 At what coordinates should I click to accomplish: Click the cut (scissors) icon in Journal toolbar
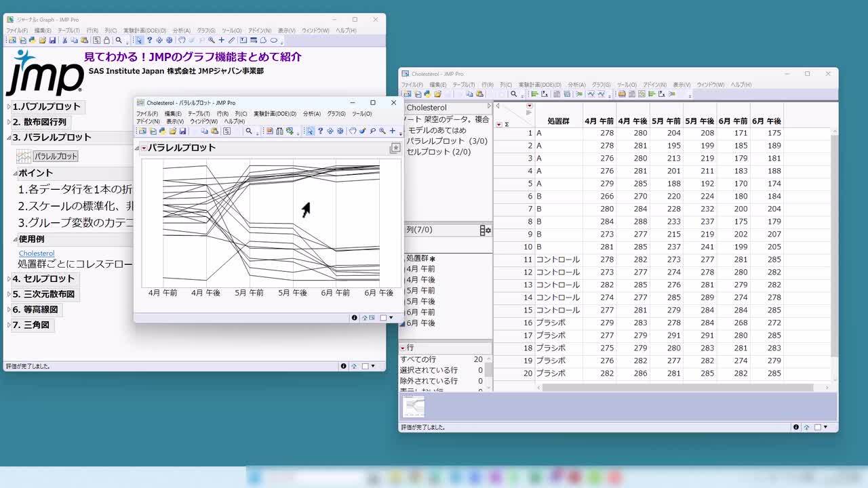point(65,40)
